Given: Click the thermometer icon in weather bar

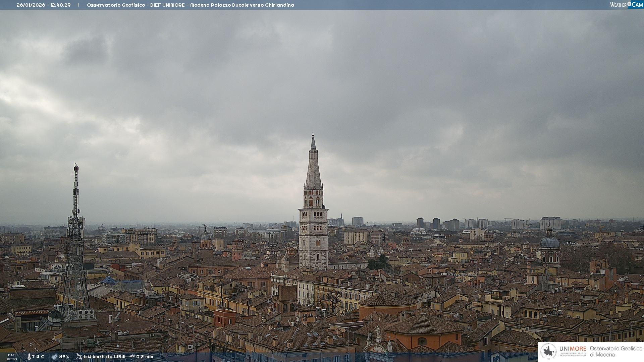Looking at the screenshot, I should pos(29,357).
